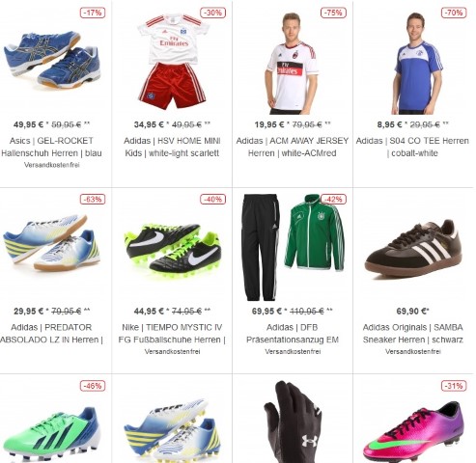View the black Adidas Samba sneaker image

413,249
